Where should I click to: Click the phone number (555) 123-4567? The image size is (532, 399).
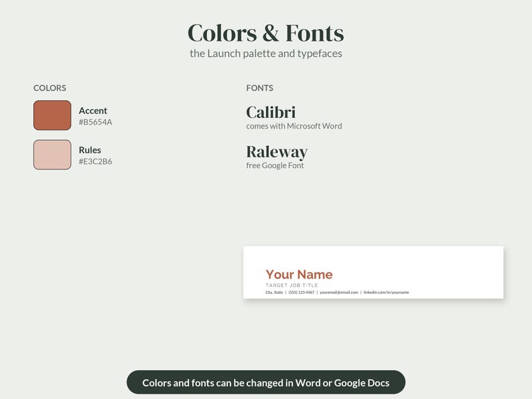pyautogui.click(x=302, y=292)
